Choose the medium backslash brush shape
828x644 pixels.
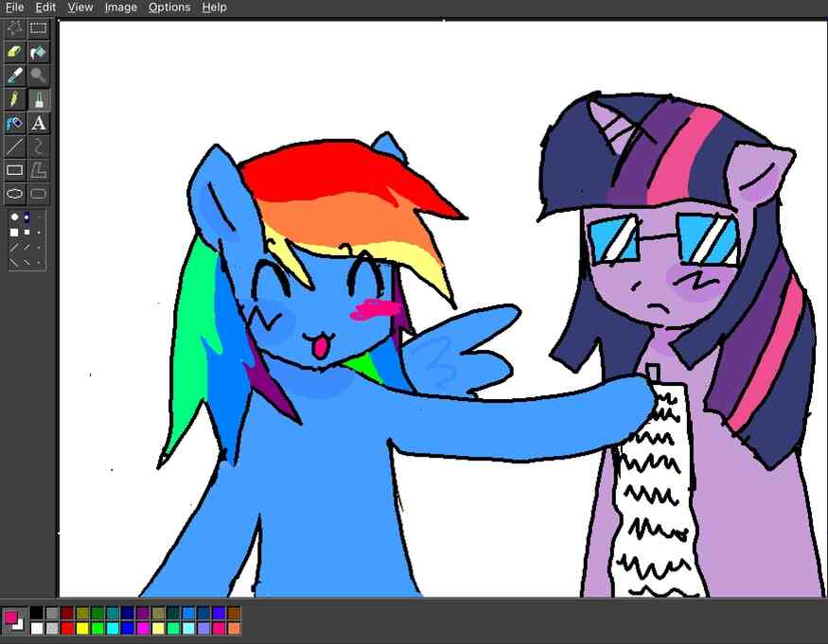pos(26,262)
